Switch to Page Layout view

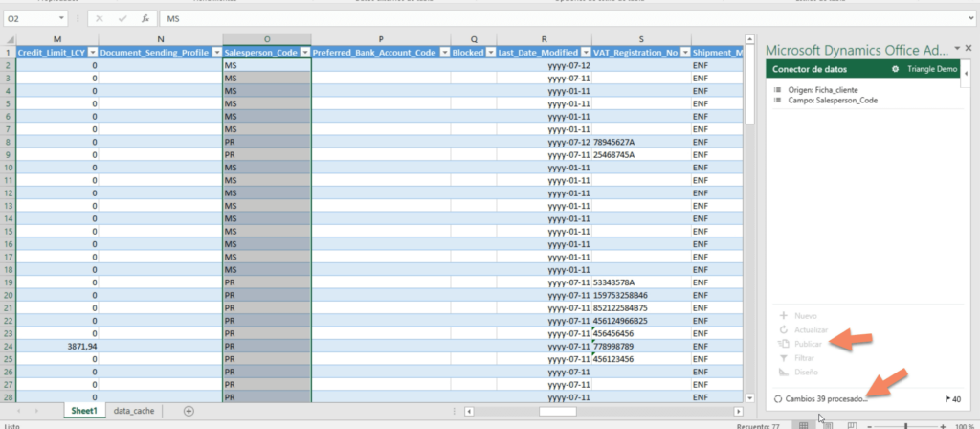[x=829, y=425]
